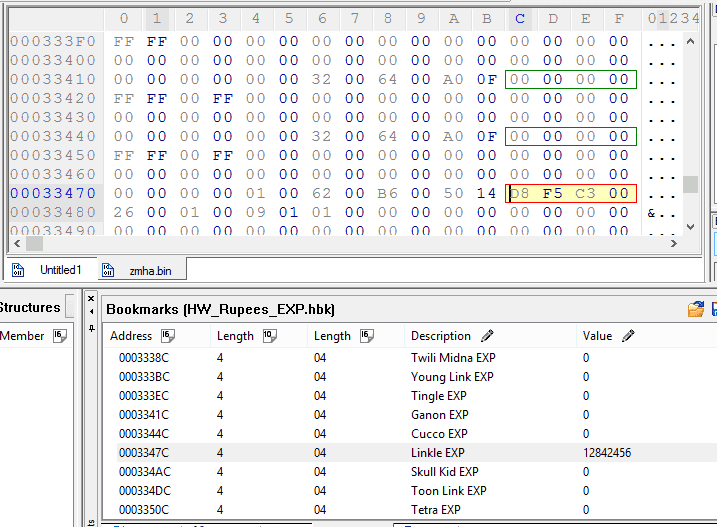Pin the Bookmarks panel with pushpin icon
Viewport: 717px width, 527px height.
click(91, 328)
